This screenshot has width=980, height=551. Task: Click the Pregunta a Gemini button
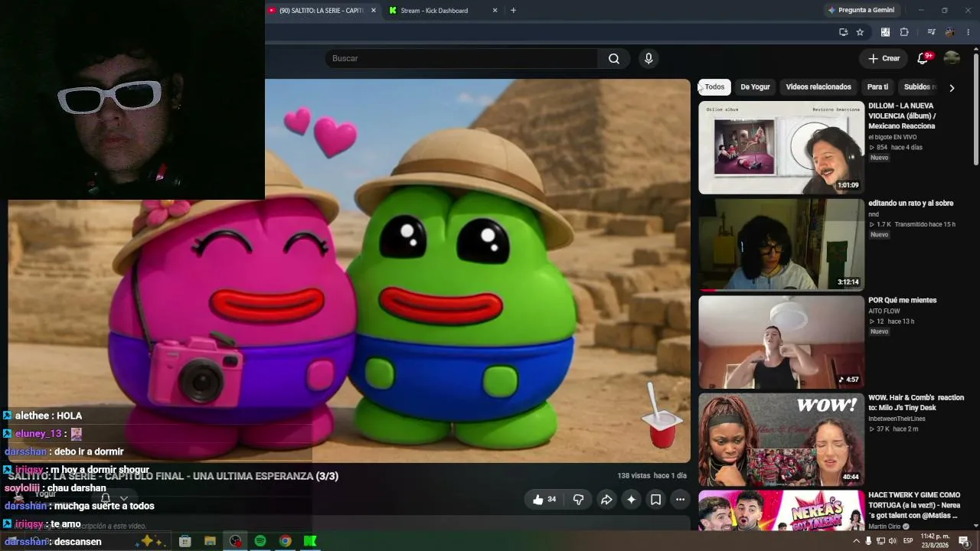pyautogui.click(x=861, y=11)
